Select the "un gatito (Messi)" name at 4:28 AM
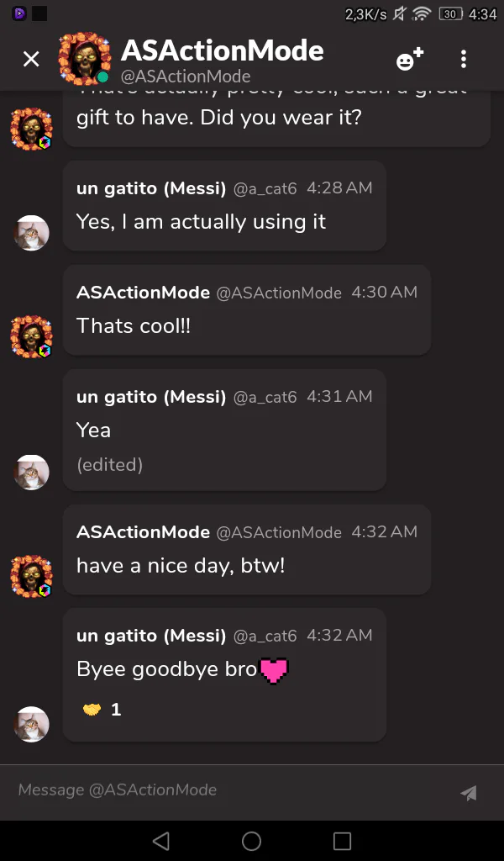 [150, 188]
